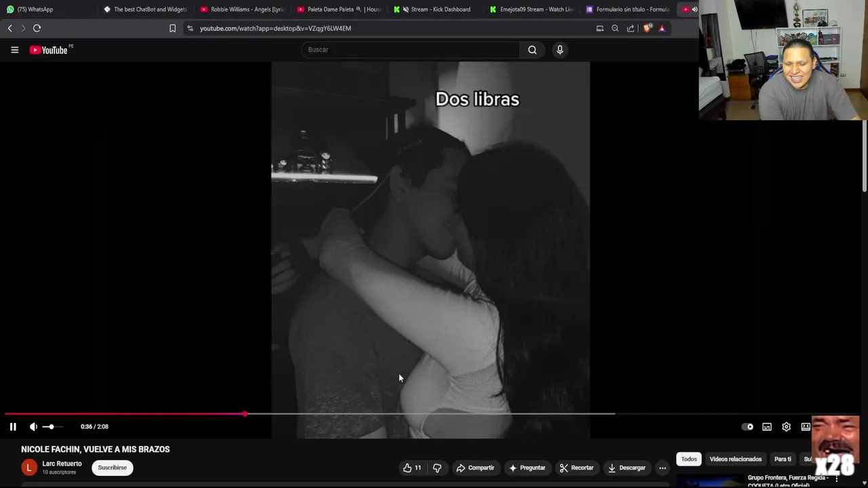
Task: Click the 0:36 / 2:08 time display
Action: [x=94, y=426]
